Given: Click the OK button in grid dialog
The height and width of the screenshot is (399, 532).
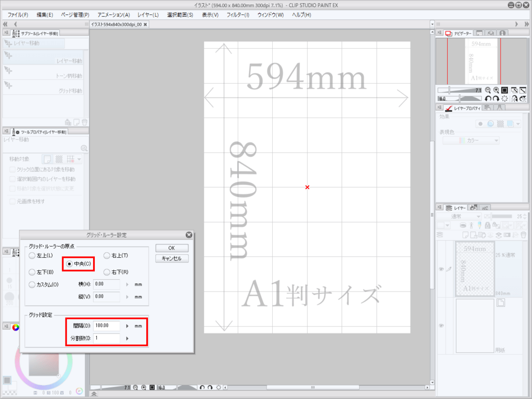Looking at the screenshot, I should pos(172,248).
